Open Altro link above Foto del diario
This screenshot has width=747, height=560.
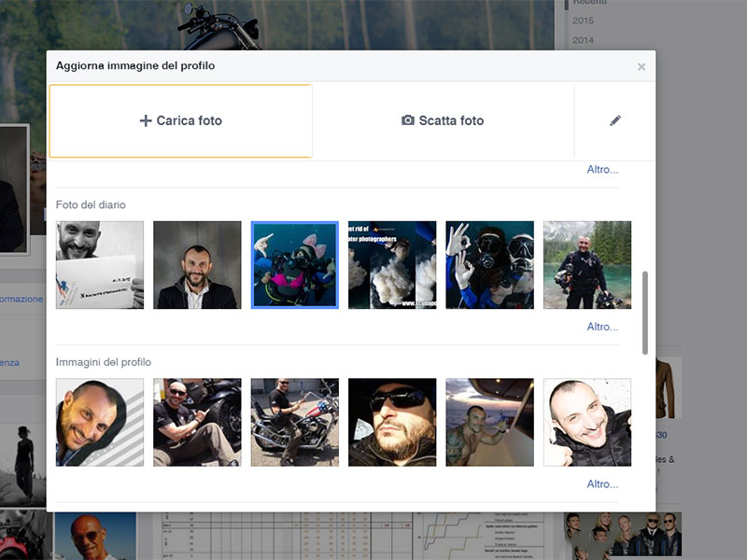(x=602, y=170)
